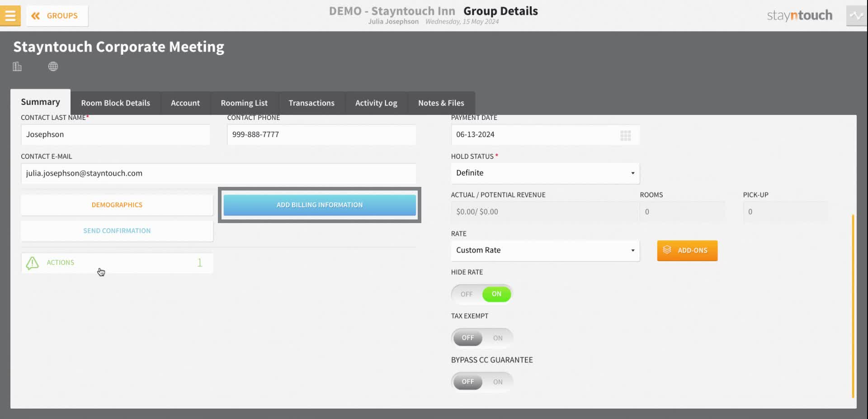The image size is (868, 419).
Task: Click the staytouch logo
Action: click(x=799, y=15)
